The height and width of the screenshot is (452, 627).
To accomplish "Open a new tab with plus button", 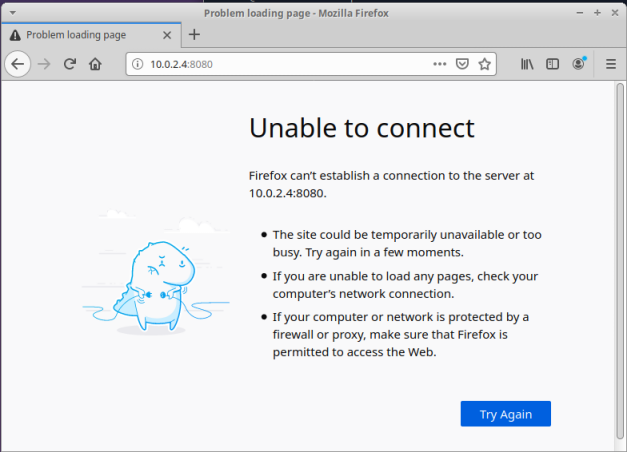I will tap(194, 35).
